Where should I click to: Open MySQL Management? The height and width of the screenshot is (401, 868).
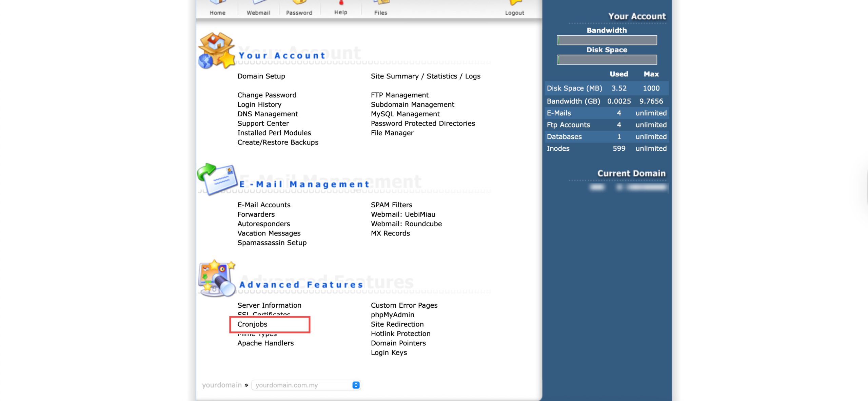pyautogui.click(x=405, y=114)
